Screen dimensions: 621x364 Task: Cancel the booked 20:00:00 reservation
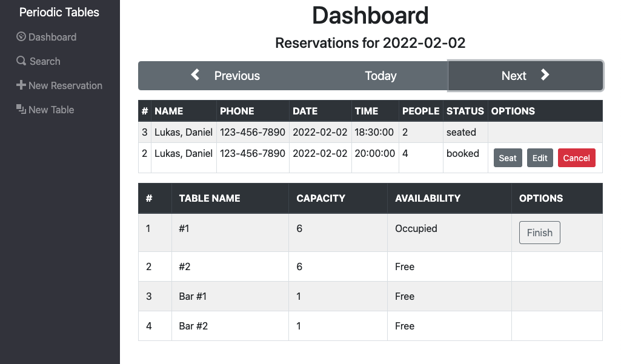[577, 158]
